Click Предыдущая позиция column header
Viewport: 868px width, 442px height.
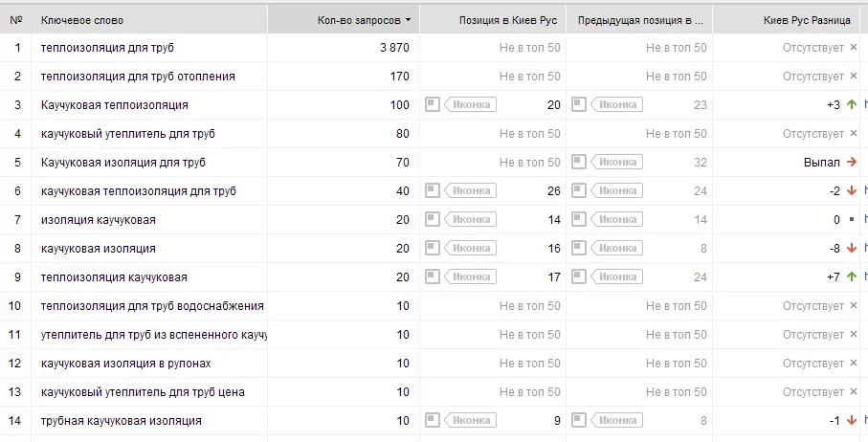[x=639, y=20]
